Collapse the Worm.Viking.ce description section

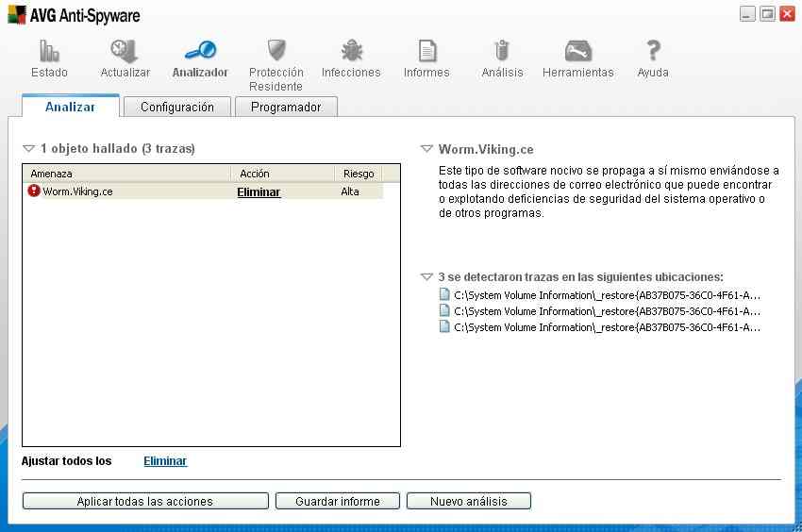coord(426,149)
